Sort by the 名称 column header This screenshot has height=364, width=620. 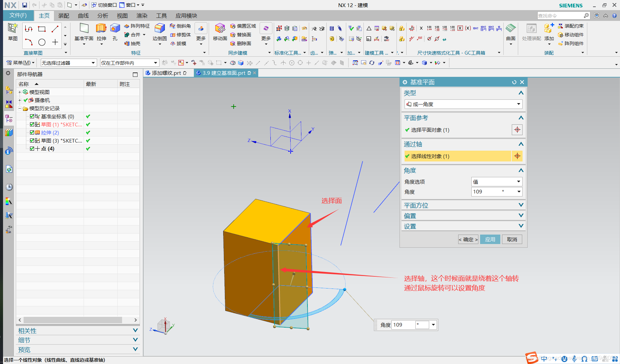(x=50, y=84)
